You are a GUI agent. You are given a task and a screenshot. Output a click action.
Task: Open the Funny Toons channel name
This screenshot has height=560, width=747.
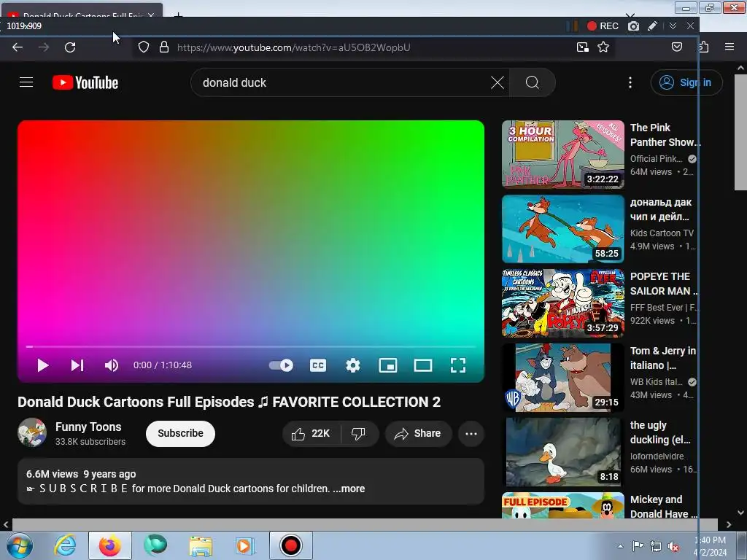pos(88,427)
